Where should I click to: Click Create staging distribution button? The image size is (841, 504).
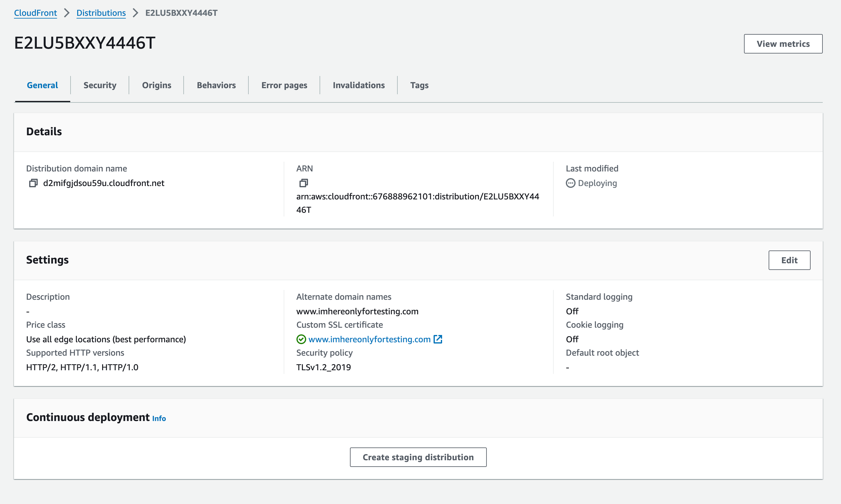(418, 457)
